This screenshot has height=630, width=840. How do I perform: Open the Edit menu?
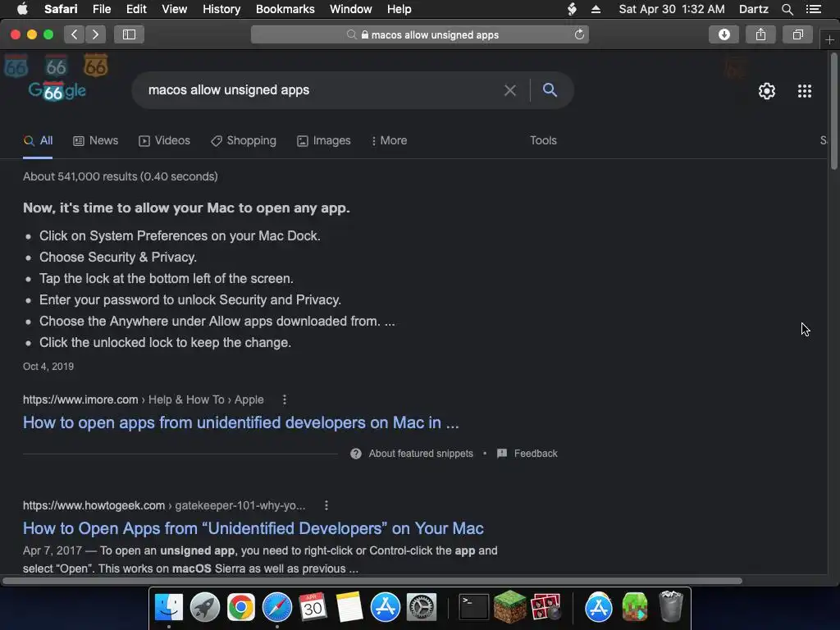tap(136, 9)
